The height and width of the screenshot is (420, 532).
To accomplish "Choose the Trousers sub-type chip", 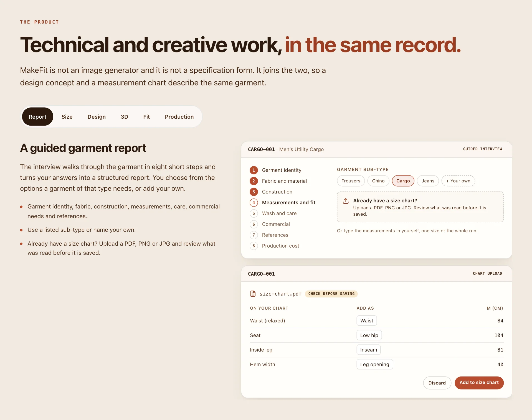I will tap(351, 181).
